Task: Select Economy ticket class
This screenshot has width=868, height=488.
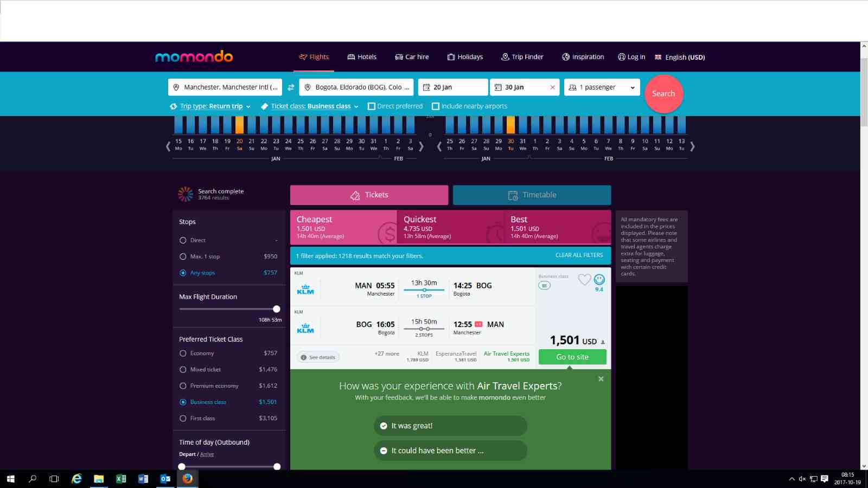Action: point(183,353)
